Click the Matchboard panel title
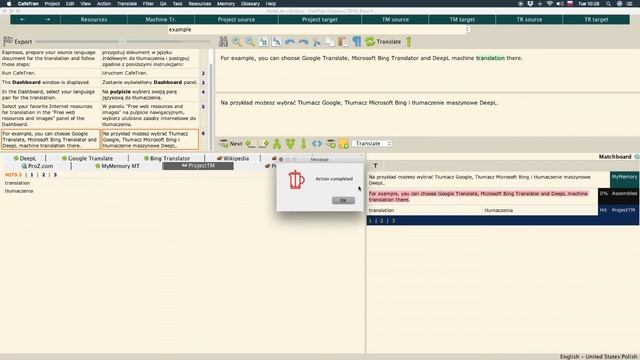Screen dimensions: 640x360 (x=615, y=156)
